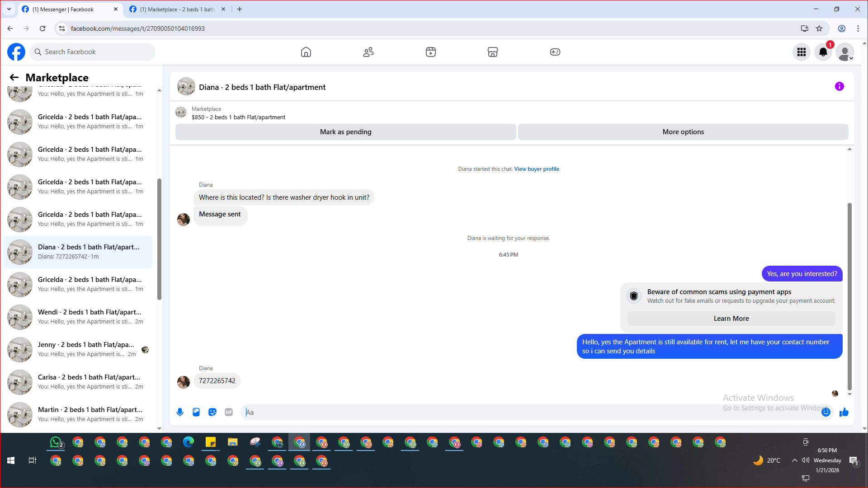Show hidden system tray icons
The width and height of the screenshot is (868, 488).
[x=794, y=460]
